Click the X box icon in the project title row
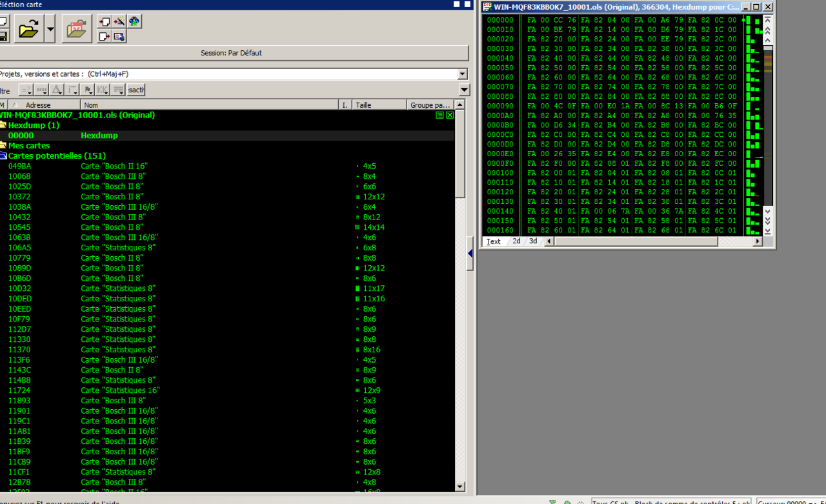Image resolution: width=826 pixels, height=504 pixels. pyautogui.click(x=450, y=115)
